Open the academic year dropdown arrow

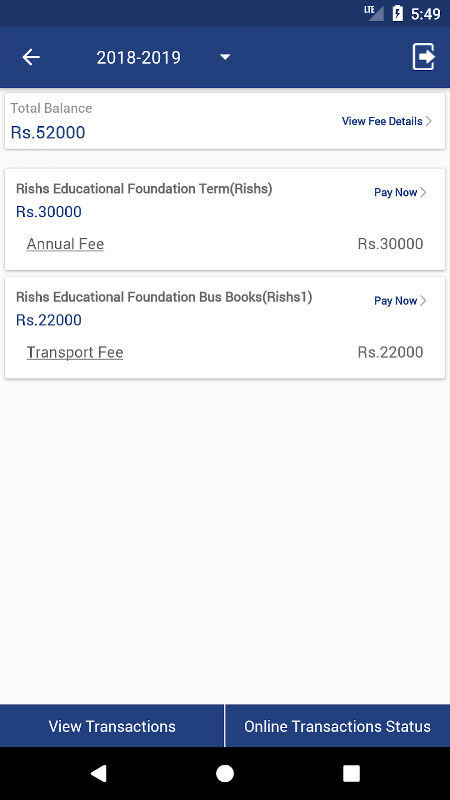point(225,57)
